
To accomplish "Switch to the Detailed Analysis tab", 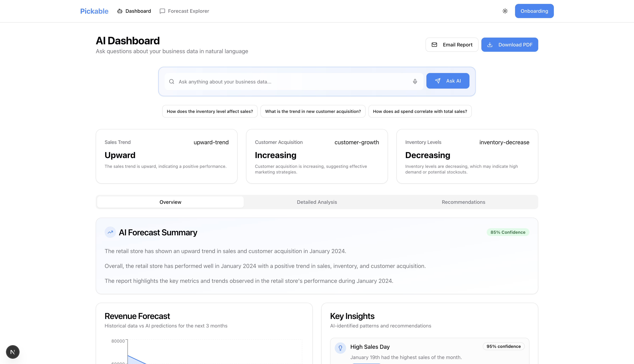I will point(317,202).
